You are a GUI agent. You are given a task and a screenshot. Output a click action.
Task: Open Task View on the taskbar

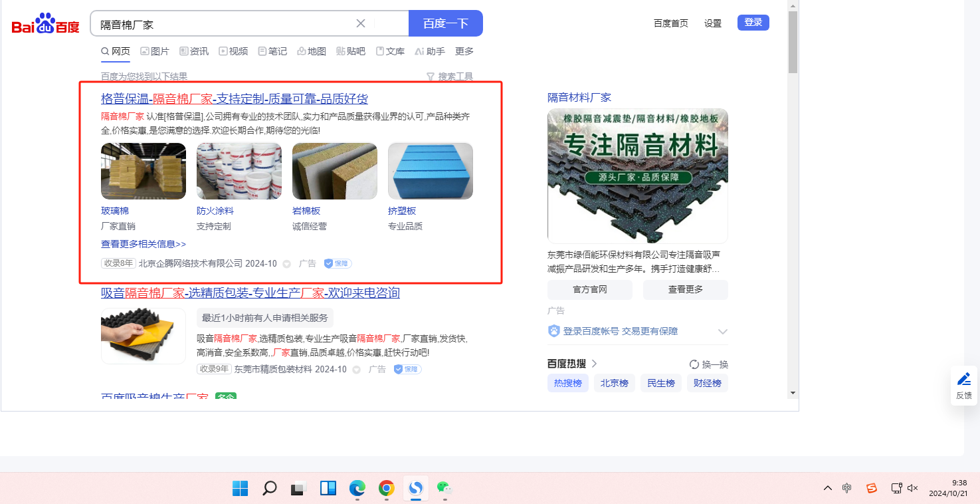[298, 489]
